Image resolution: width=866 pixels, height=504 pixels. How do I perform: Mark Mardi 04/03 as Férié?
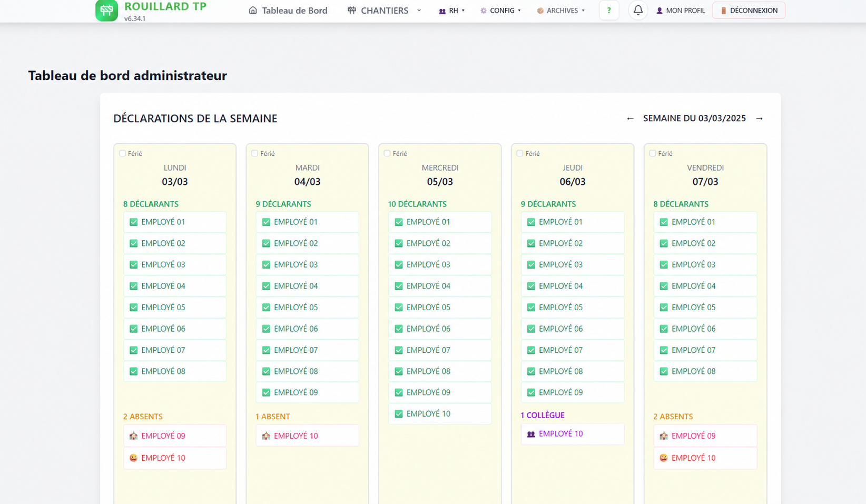click(254, 153)
